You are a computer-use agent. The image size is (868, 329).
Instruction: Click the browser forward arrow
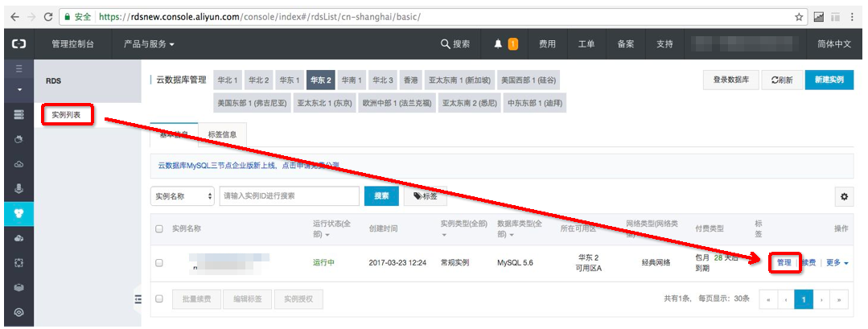pyautogui.click(x=31, y=17)
